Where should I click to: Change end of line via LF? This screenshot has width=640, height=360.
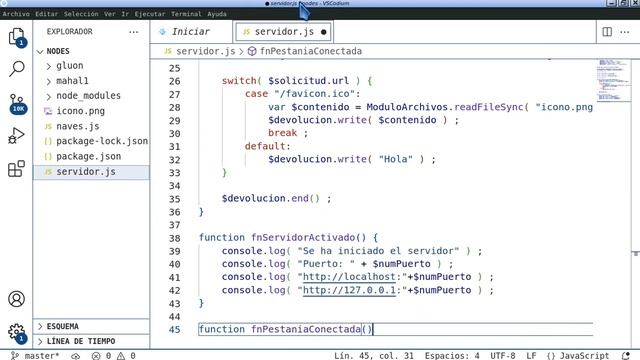pyautogui.click(x=531, y=356)
